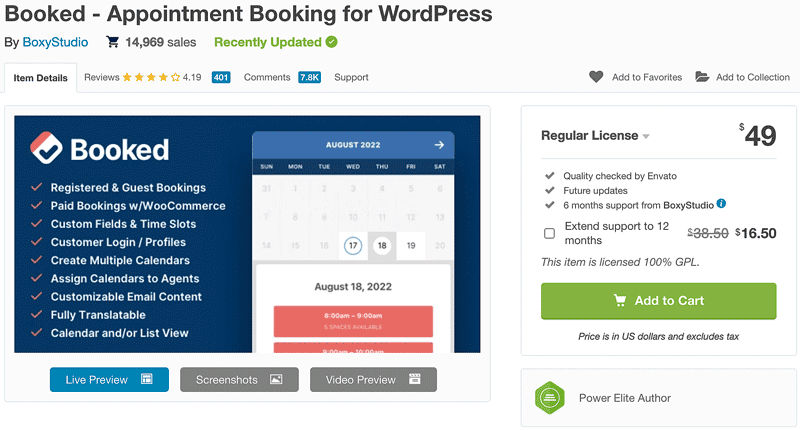Click the star rating icons in Reviews
Image resolution: width=800 pixels, height=430 pixels.
(151, 78)
